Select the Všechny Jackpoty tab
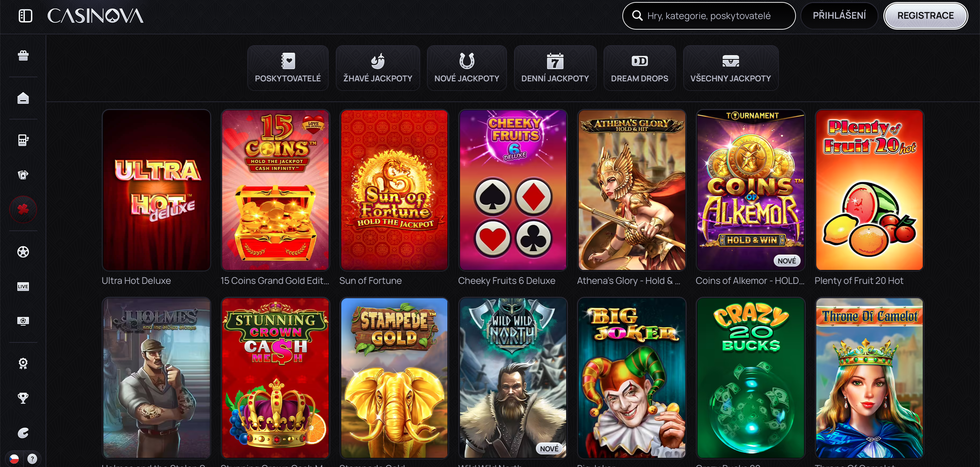This screenshot has width=980, height=467. [x=731, y=68]
